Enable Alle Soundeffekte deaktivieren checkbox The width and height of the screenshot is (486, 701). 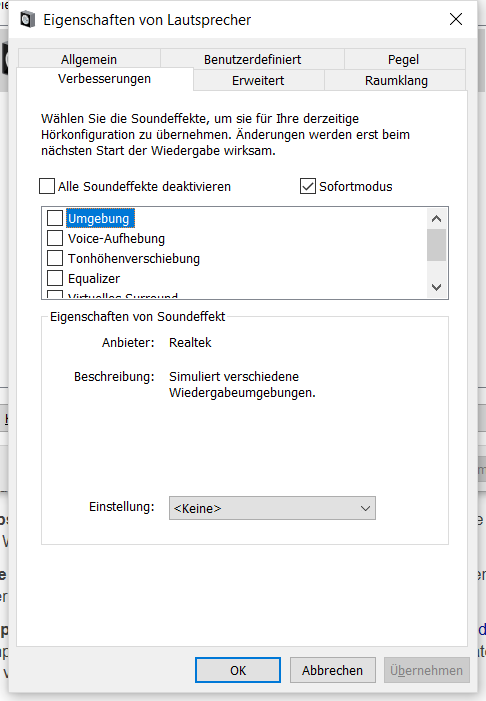pos(47,186)
